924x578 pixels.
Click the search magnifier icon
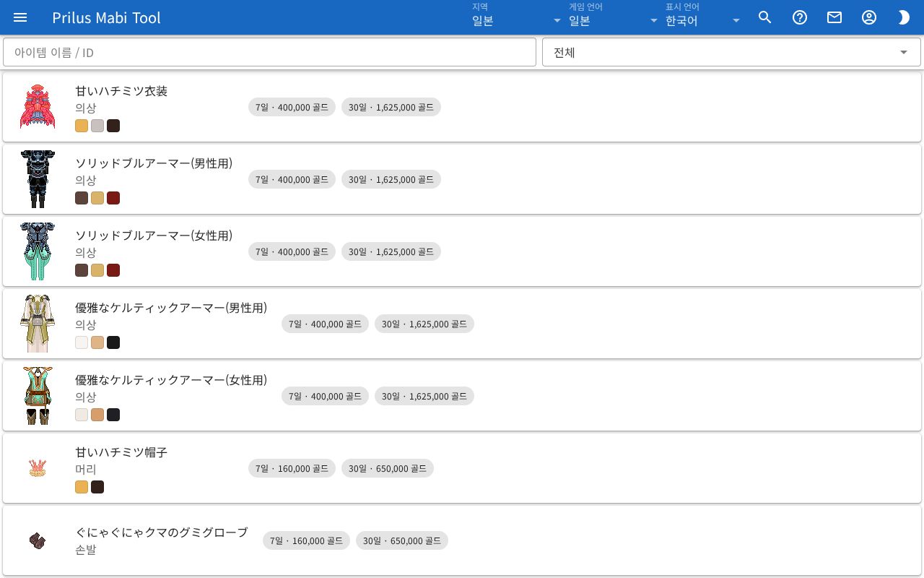765,17
